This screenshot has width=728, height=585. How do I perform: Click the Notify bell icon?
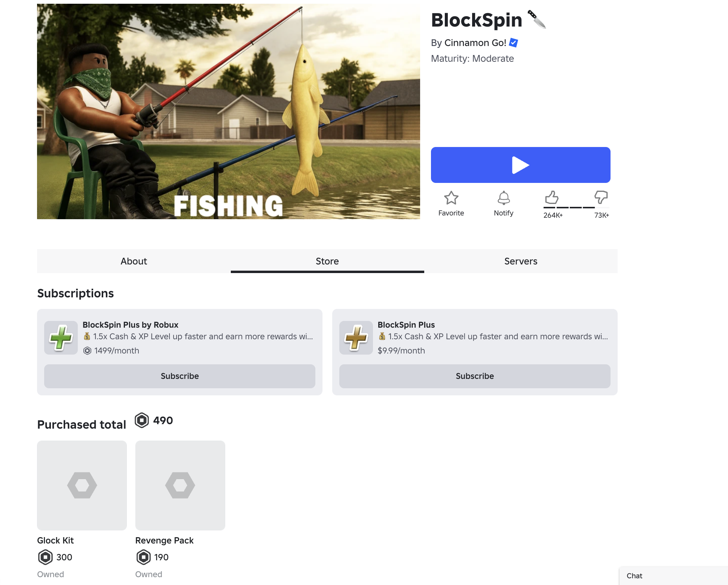(x=504, y=198)
